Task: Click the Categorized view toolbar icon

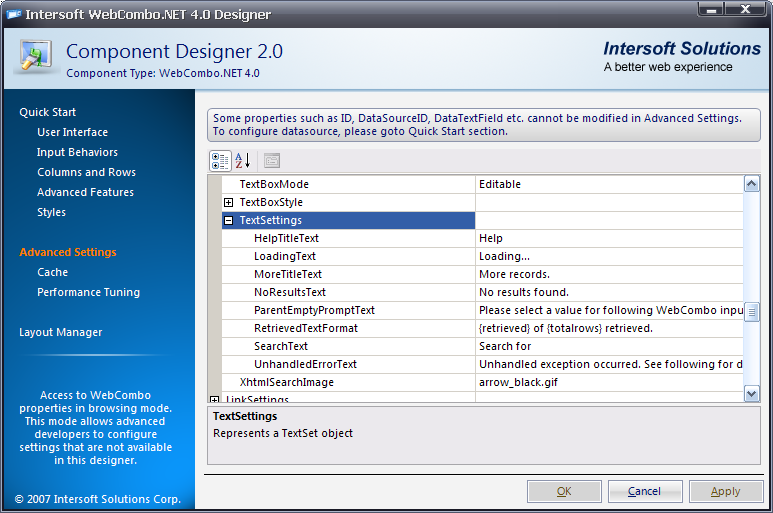Action: (221, 161)
